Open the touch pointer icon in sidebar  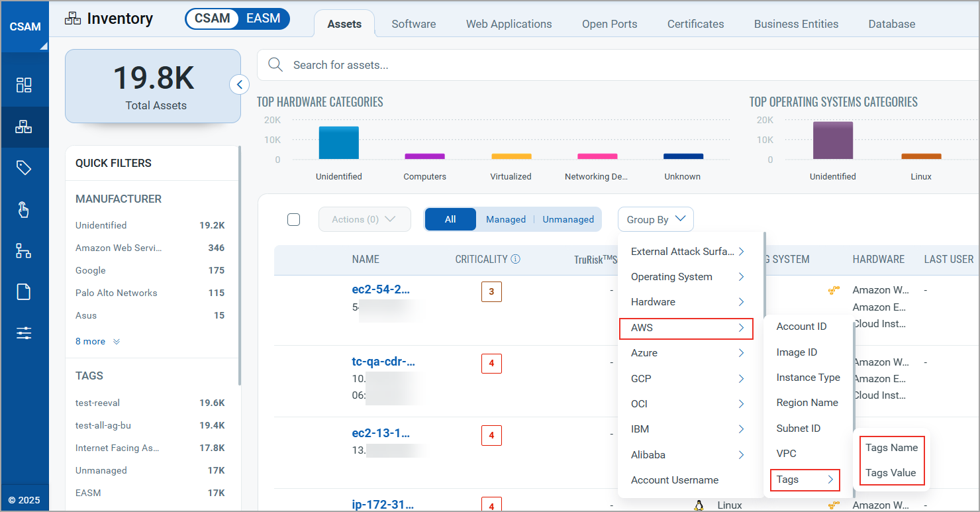coord(24,209)
